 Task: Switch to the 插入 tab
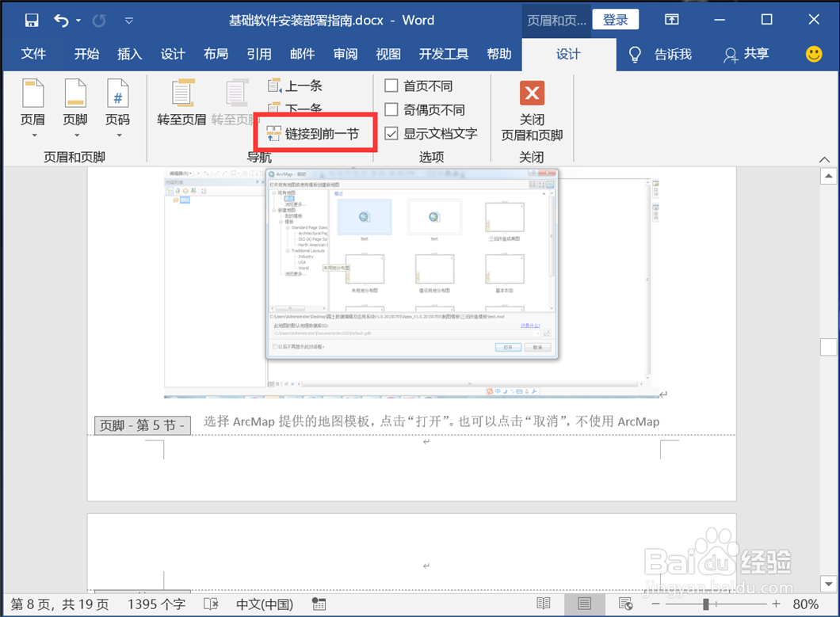130,54
